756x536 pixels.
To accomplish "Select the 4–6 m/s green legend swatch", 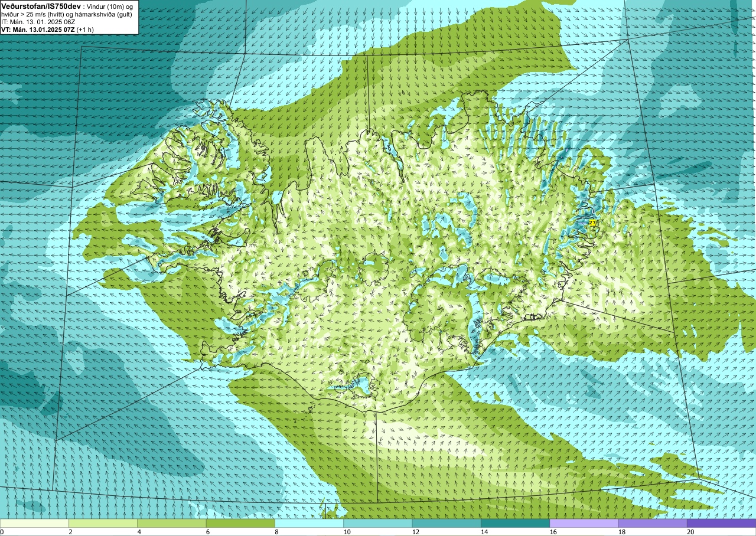I will [x=172, y=523].
